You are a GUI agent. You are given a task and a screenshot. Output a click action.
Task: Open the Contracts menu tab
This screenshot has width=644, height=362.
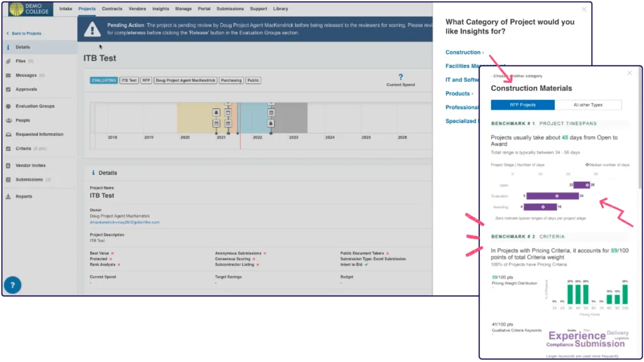(112, 9)
